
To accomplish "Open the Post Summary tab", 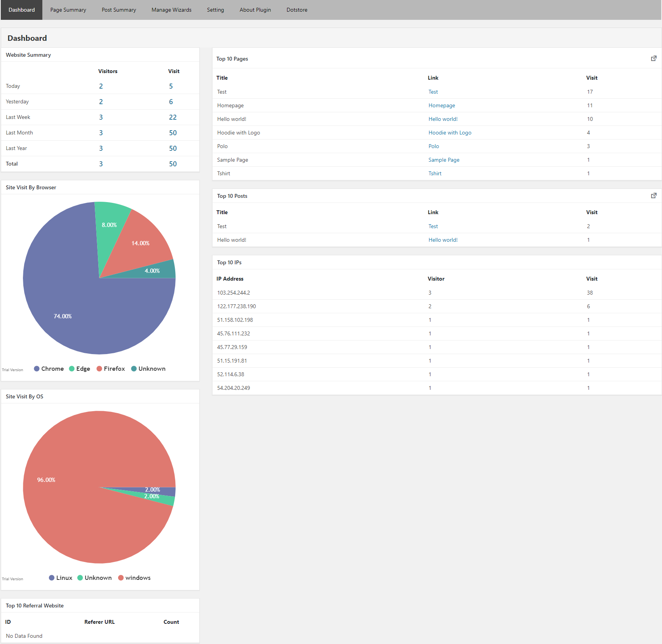I will click(x=119, y=10).
